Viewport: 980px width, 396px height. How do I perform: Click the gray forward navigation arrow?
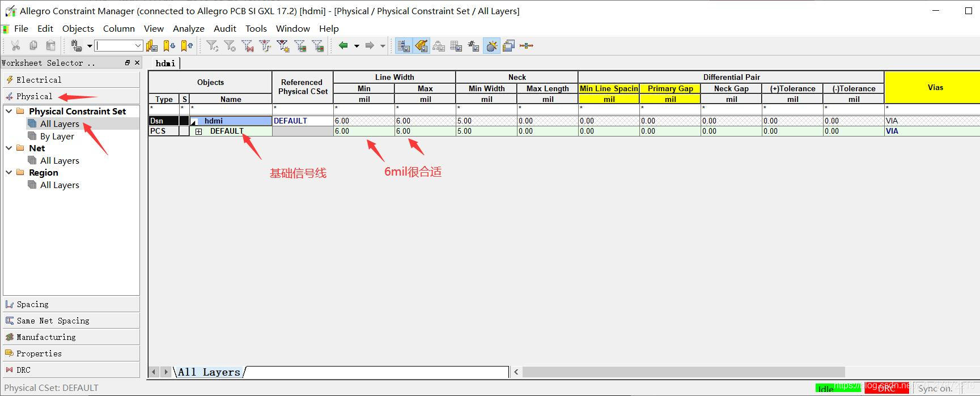[x=370, y=46]
